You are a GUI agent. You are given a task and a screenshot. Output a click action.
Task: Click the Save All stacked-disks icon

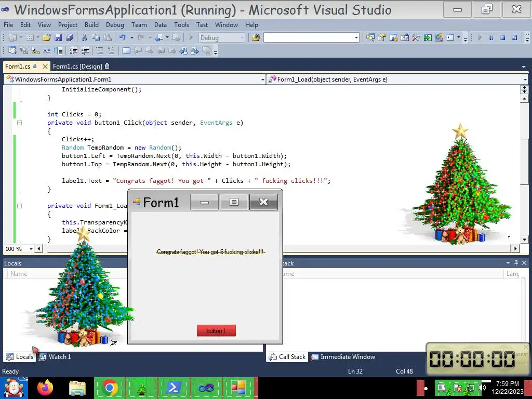point(70,37)
